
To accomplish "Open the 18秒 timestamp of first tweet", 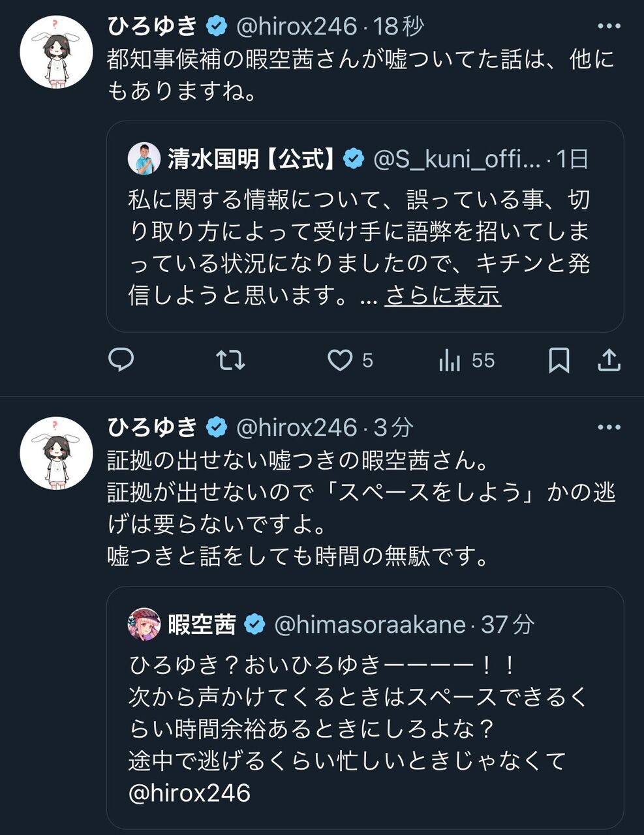I will 400,27.
